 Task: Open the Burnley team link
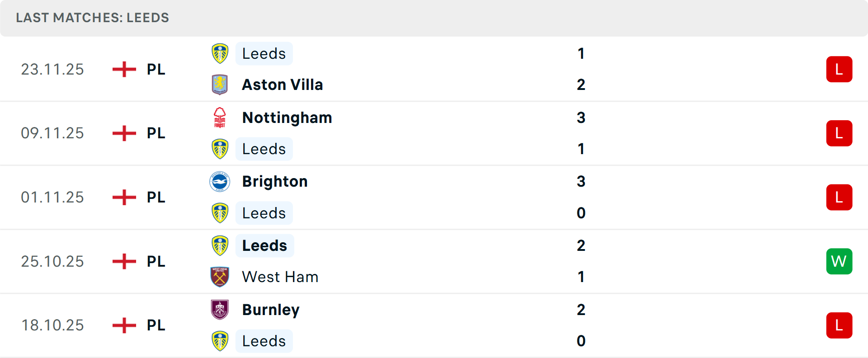click(271, 310)
